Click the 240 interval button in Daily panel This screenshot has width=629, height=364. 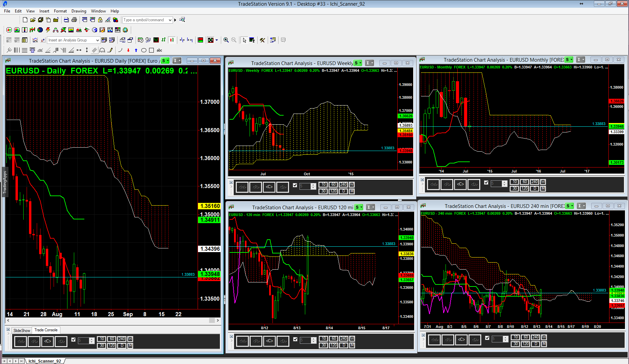(121, 339)
